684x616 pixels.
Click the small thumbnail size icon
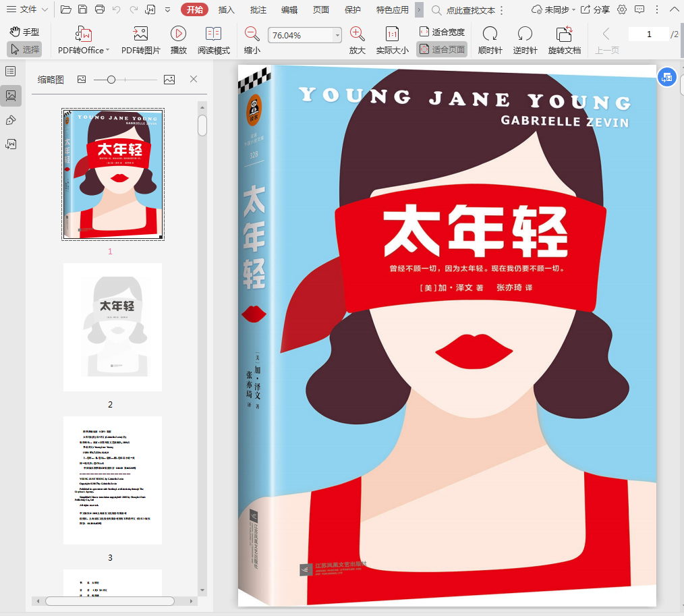(82, 80)
